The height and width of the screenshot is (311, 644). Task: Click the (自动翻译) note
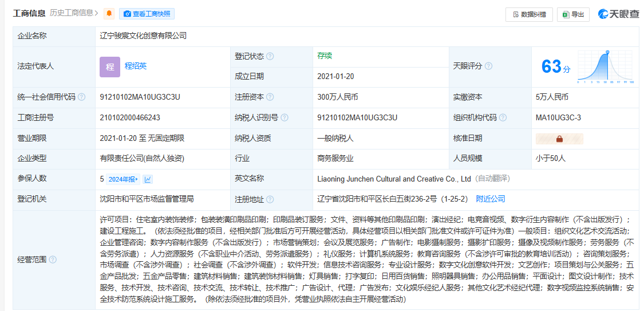(492, 179)
